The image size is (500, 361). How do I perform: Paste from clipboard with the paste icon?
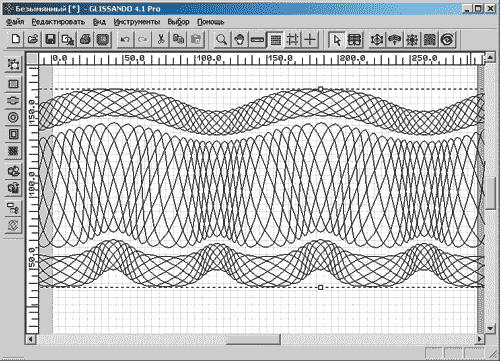pyautogui.click(x=196, y=40)
